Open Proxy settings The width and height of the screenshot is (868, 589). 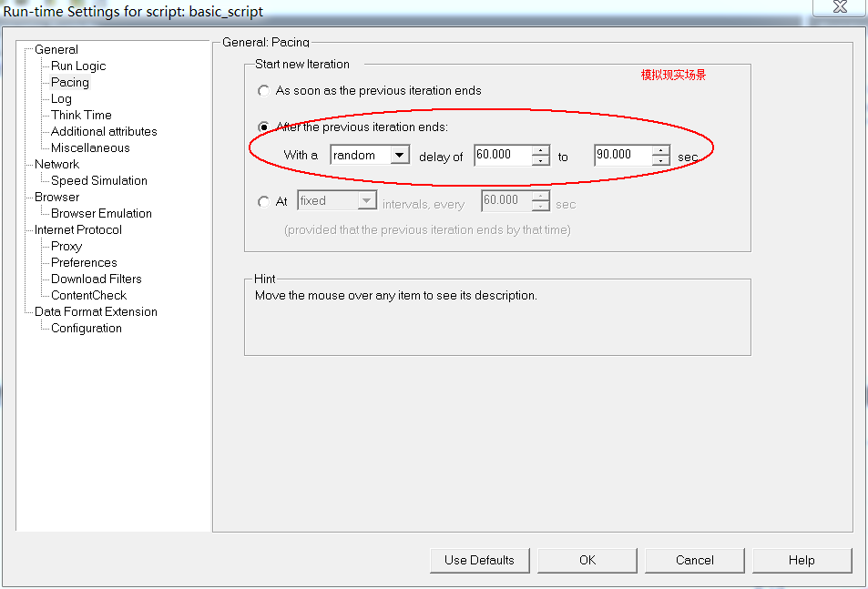pyautogui.click(x=66, y=246)
